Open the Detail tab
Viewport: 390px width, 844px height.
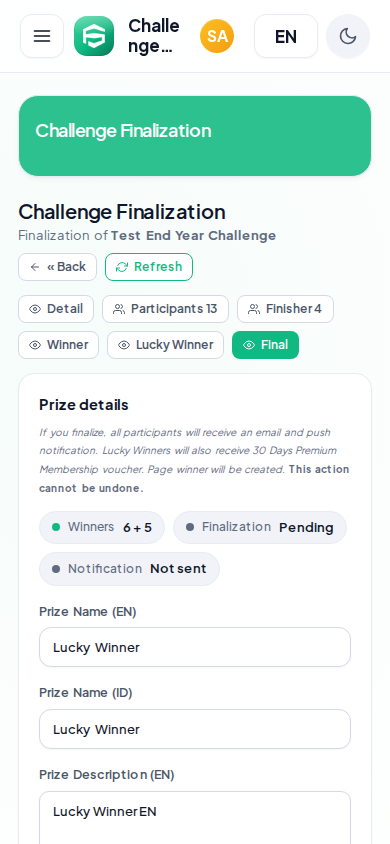[56, 309]
